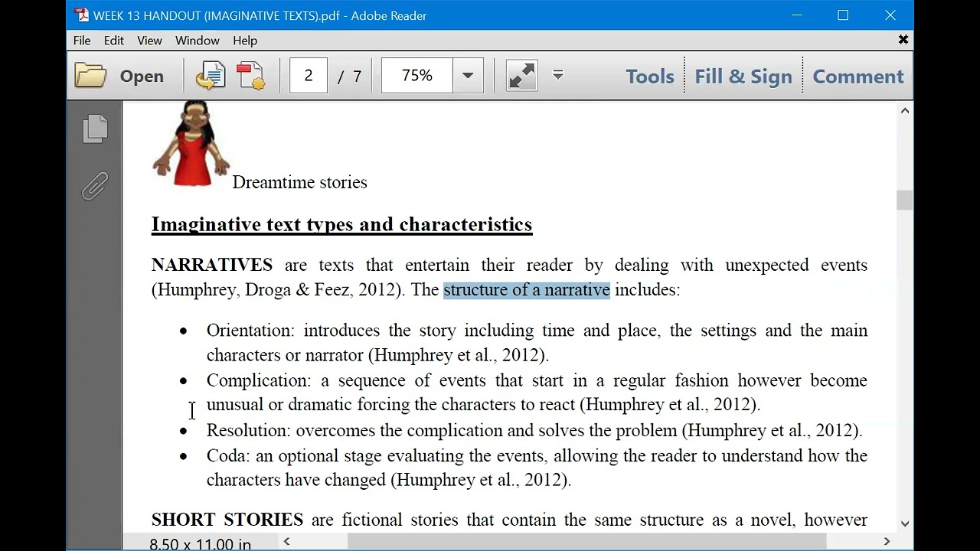Click horizontal scrollbar right arrow
The image size is (980, 551).
pyautogui.click(x=887, y=542)
